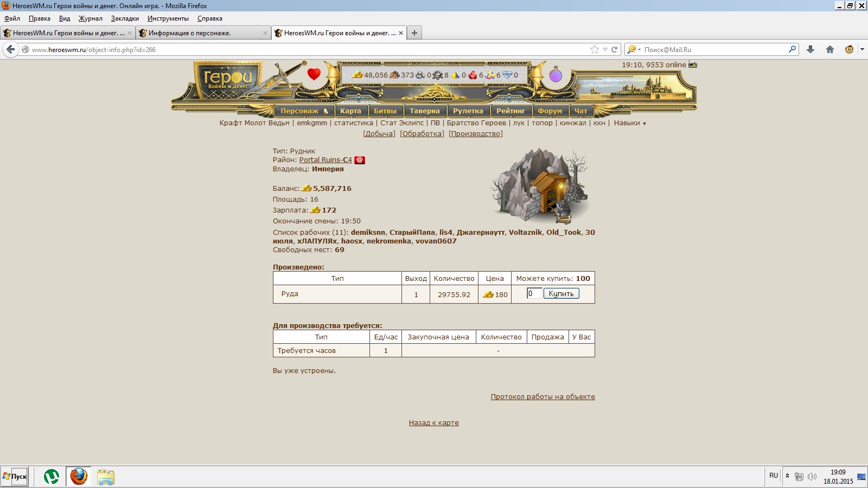
Task: Go to the Битвы section
Action: point(385,111)
